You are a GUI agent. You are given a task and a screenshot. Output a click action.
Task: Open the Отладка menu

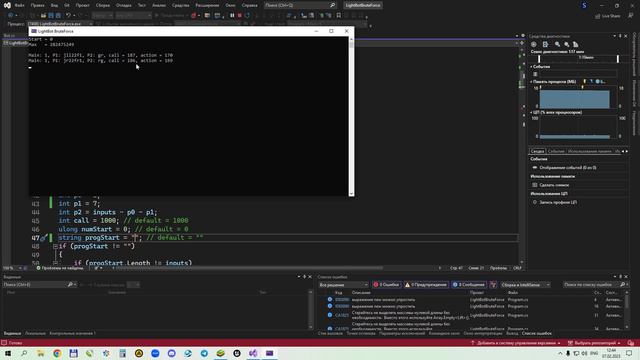[123, 5]
